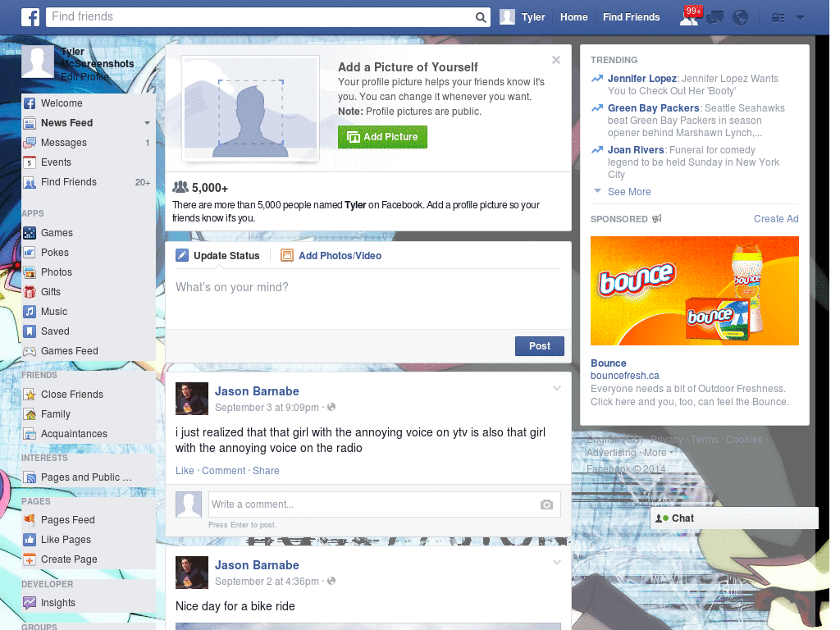Click the Find friends search field
840x630 pixels.
point(261,17)
